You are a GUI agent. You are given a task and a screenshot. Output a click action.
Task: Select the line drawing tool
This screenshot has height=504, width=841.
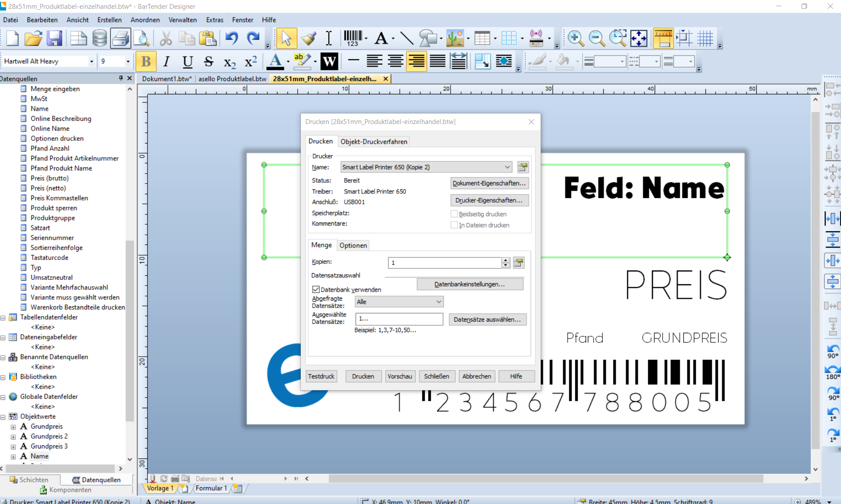[406, 38]
